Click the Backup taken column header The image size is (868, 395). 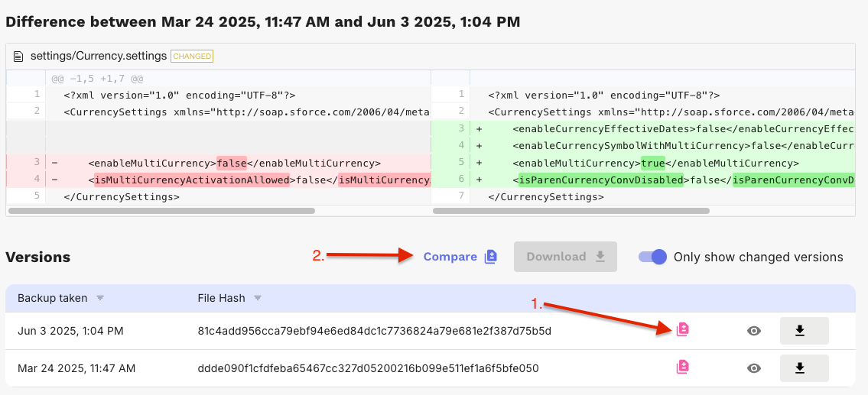tap(52, 298)
